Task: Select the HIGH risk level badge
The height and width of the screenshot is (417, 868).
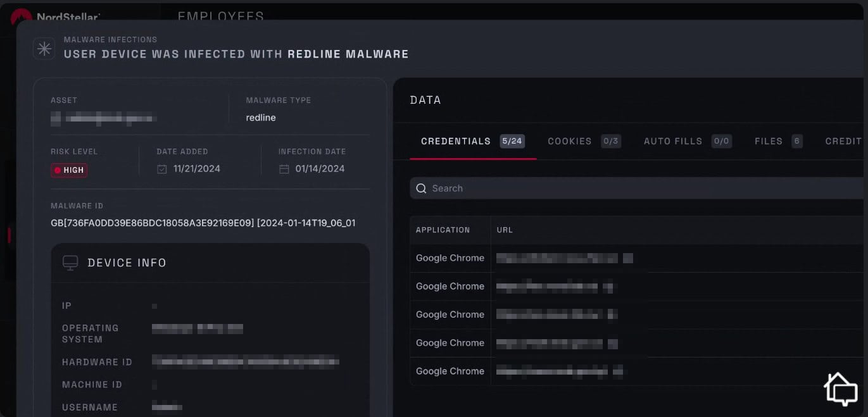Action: pos(70,170)
